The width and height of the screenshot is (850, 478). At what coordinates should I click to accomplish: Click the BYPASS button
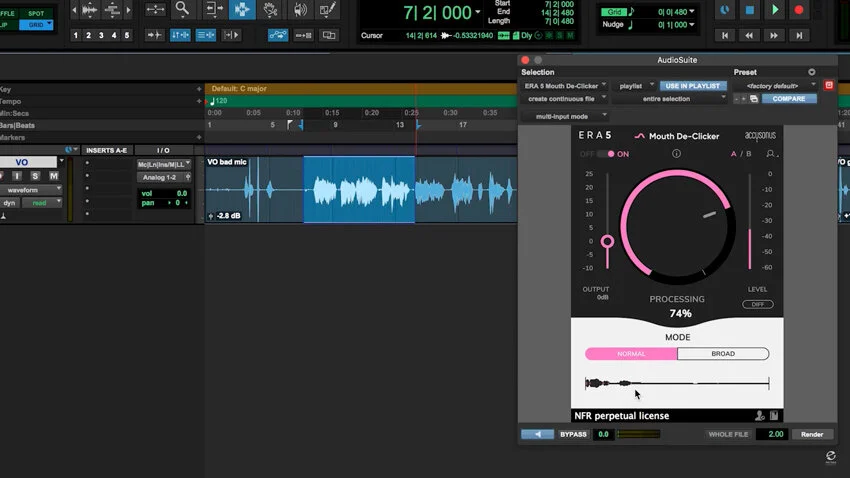573,434
